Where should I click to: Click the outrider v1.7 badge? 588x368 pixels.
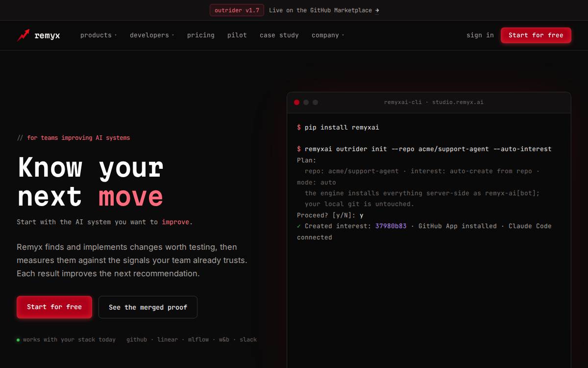click(x=237, y=10)
